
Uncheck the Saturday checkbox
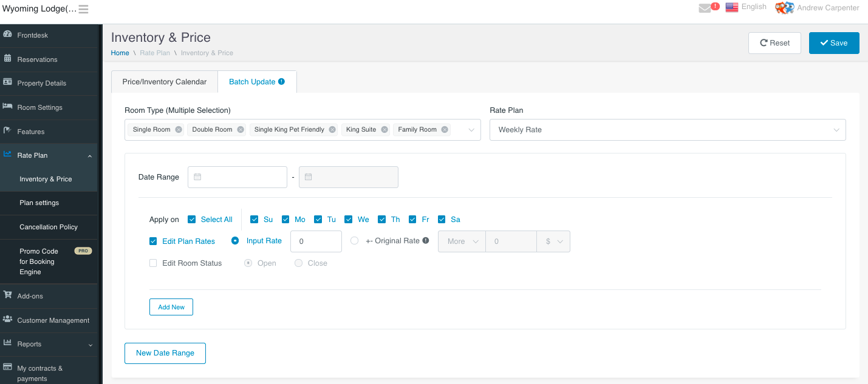(442, 220)
